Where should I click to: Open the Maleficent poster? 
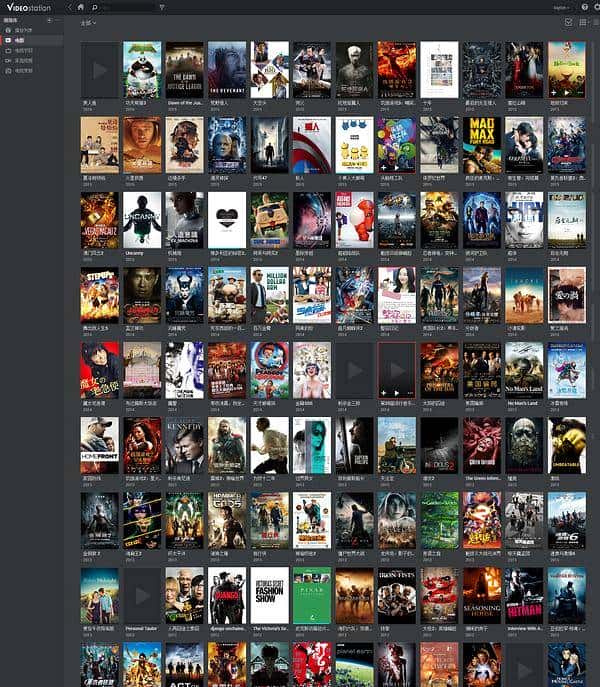(185, 295)
